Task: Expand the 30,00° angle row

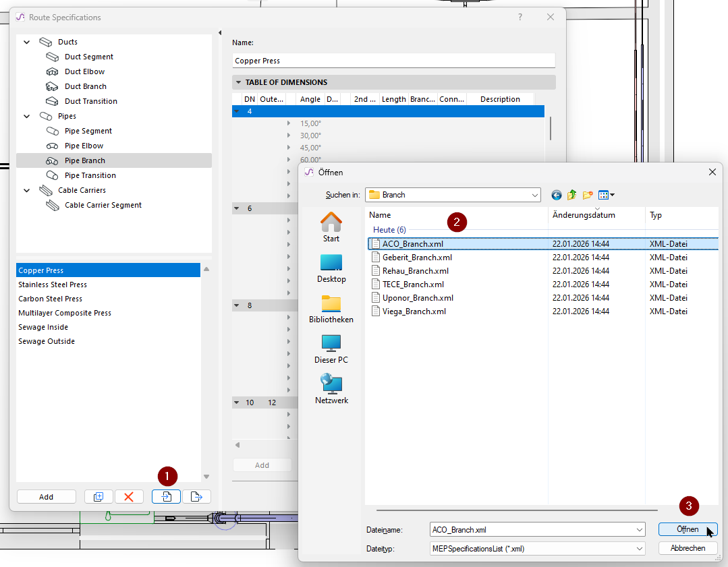Action: (289, 136)
